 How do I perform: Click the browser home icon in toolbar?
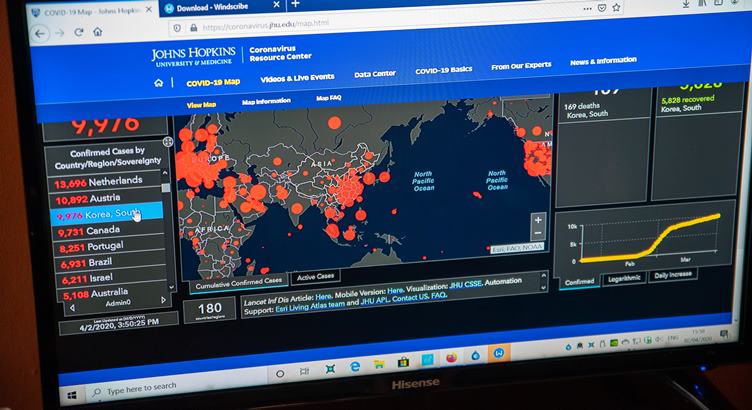(97, 32)
